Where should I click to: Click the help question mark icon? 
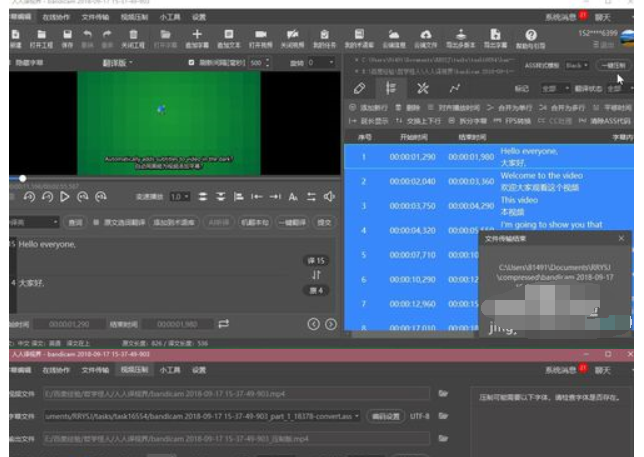(x=532, y=36)
